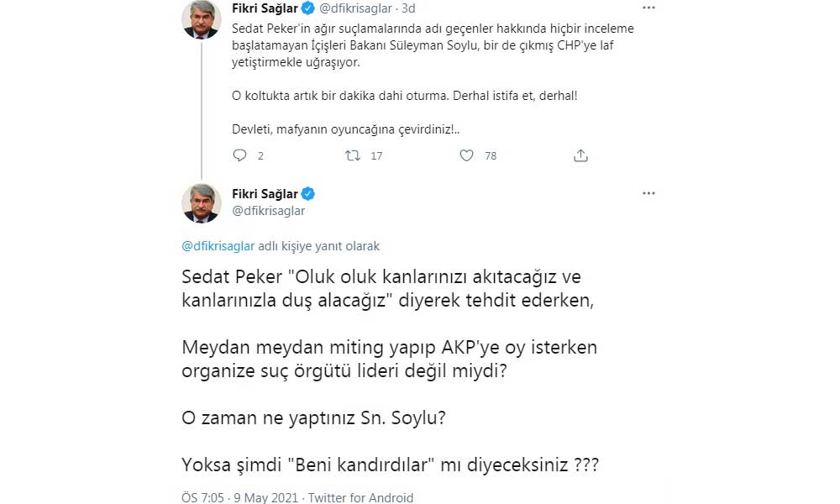This screenshot has height=504, width=840.
Task: Click the like count 78
Action: click(x=491, y=155)
